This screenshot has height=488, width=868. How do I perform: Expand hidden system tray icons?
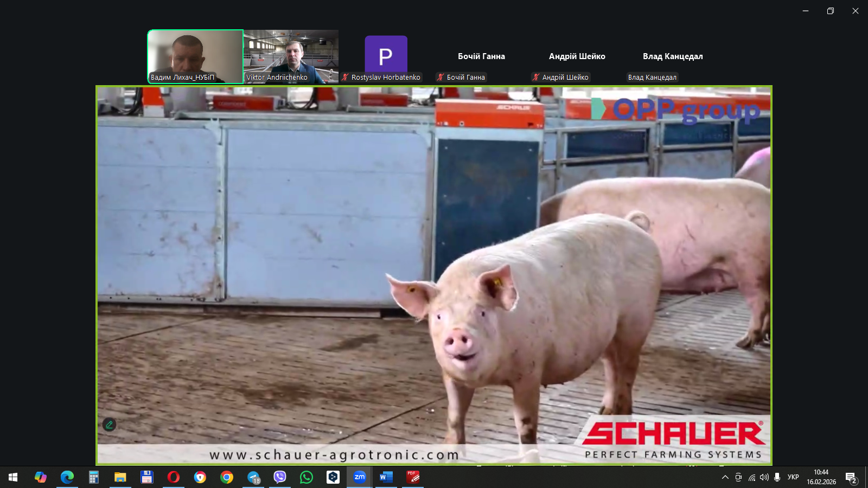coord(725,477)
